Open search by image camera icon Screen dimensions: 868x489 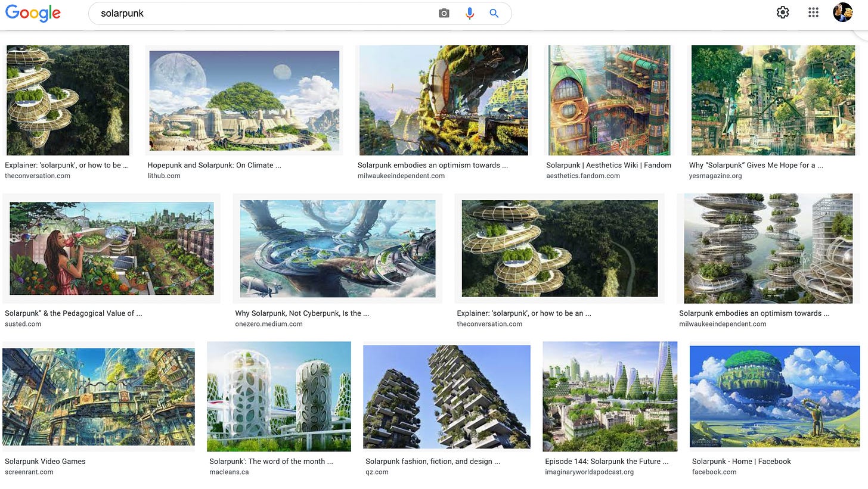point(444,13)
